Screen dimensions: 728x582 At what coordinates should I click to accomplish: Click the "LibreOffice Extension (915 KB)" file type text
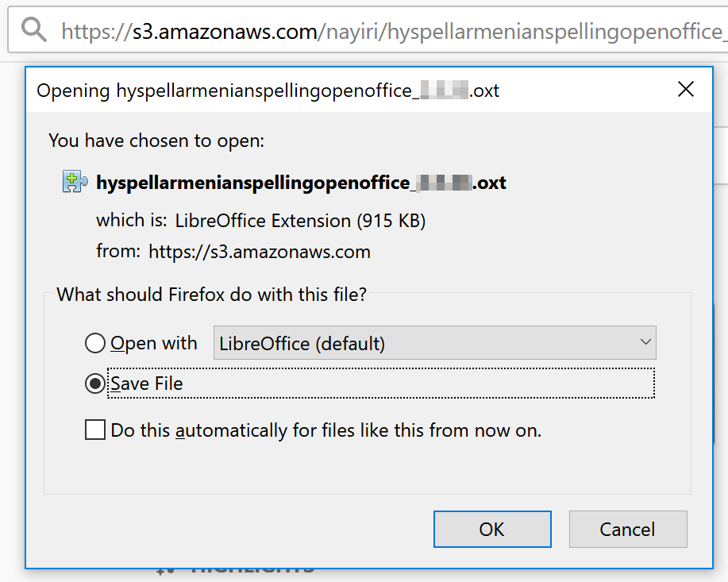point(300,220)
